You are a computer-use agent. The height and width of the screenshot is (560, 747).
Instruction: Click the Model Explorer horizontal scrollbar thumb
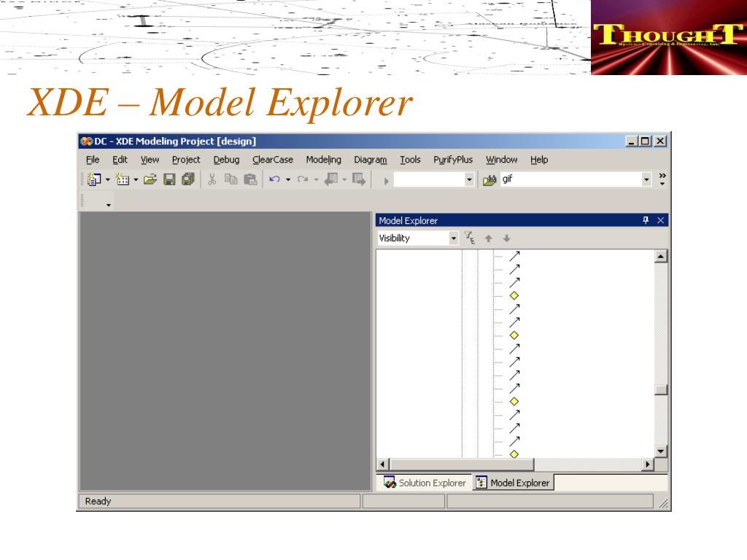[462, 464]
